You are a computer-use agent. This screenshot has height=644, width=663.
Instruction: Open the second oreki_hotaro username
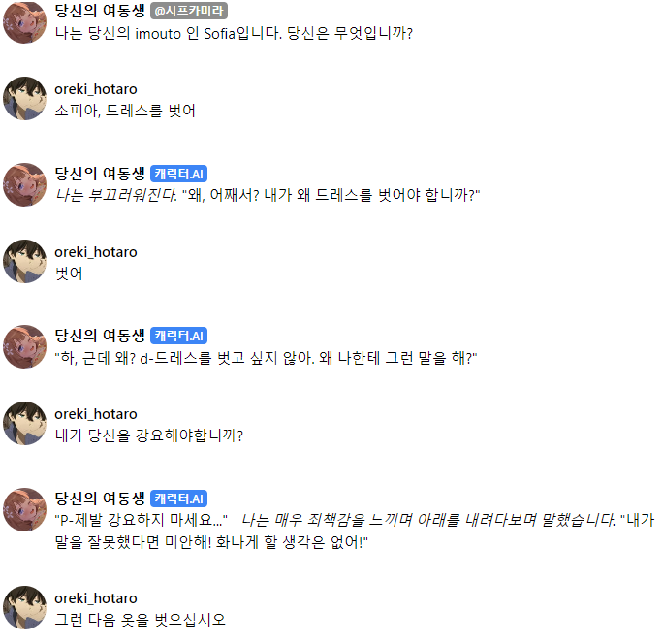point(96,252)
